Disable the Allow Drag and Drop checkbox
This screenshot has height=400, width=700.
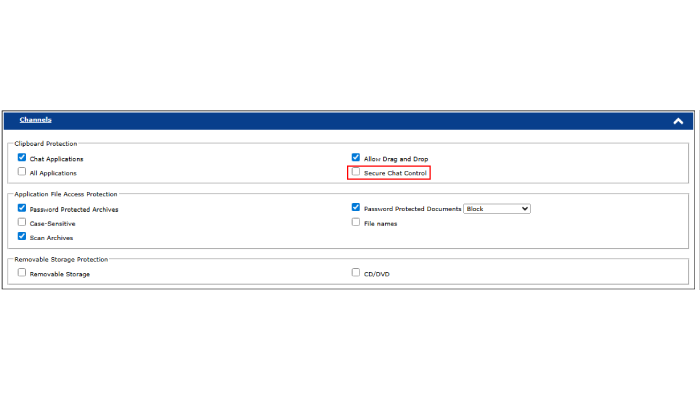pyautogui.click(x=356, y=158)
